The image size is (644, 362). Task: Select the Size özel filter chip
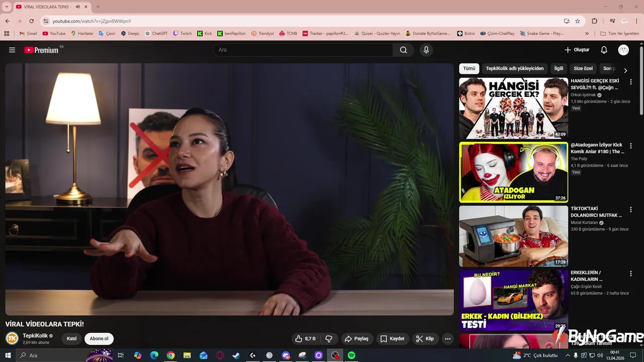(x=583, y=68)
